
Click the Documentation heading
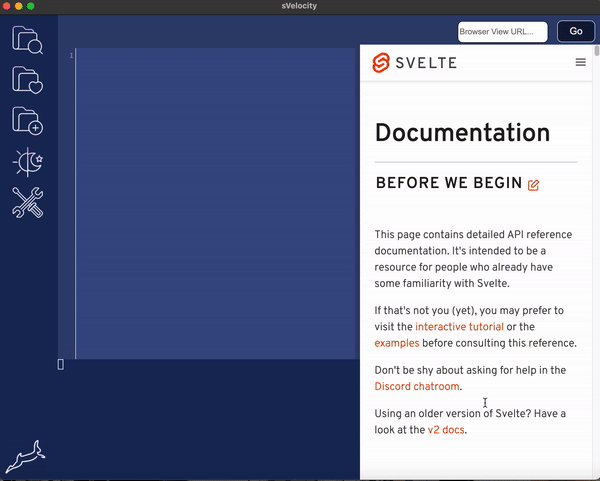coord(462,133)
